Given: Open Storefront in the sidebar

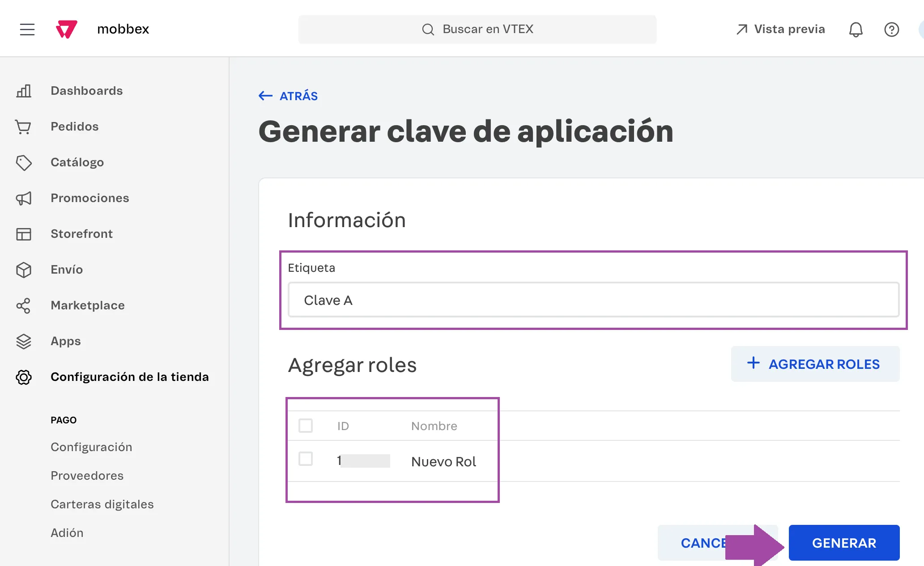Looking at the screenshot, I should (82, 234).
